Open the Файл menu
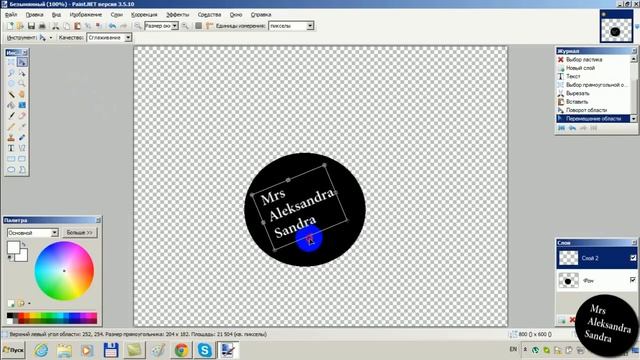 [x=11, y=15]
